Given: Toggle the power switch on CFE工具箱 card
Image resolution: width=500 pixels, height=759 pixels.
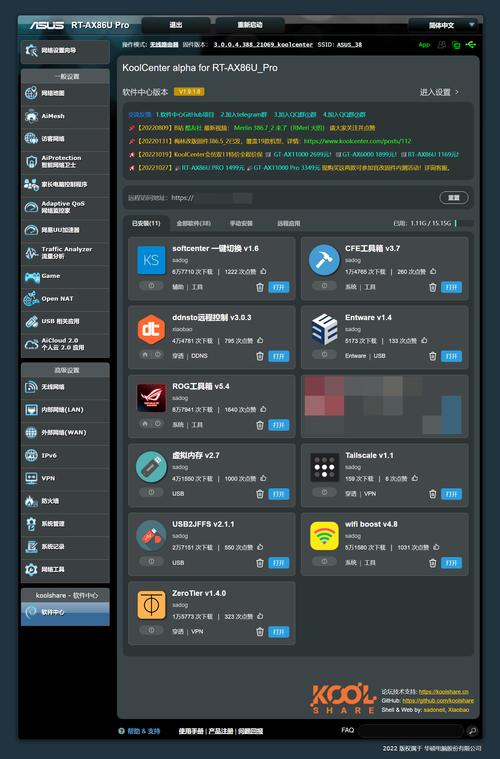Looking at the screenshot, I should tap(324, 286).
